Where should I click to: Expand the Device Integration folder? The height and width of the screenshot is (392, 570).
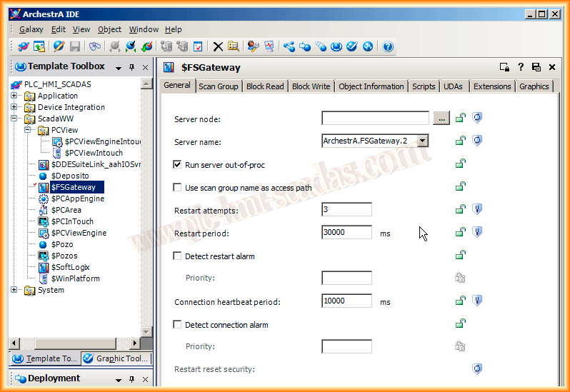(15, 107)
